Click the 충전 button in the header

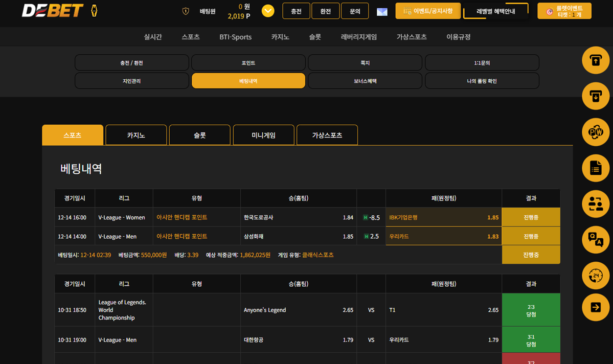tap(296, 11)
